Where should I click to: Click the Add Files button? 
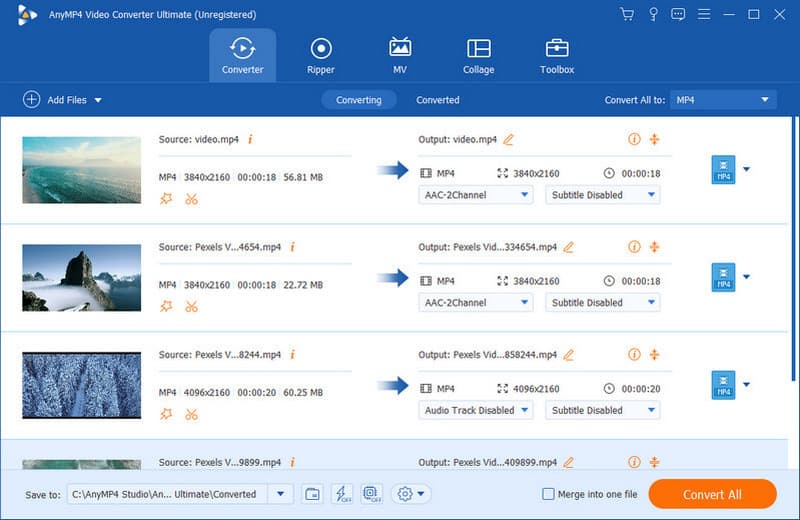tap(62, 100)
